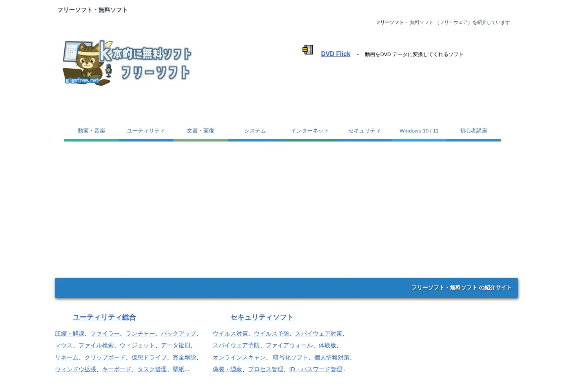
Task: Open the ファイアウォール link
Action: pos(289,345)
